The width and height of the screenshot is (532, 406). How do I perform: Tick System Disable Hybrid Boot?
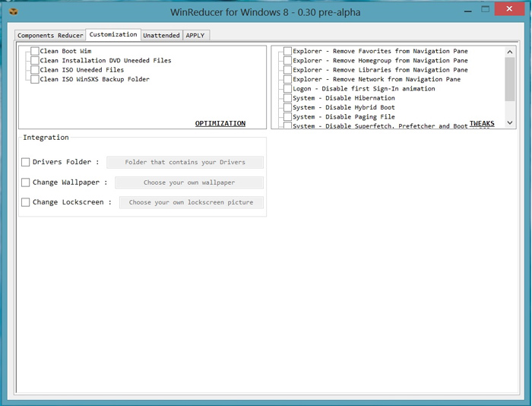(288, 108)
